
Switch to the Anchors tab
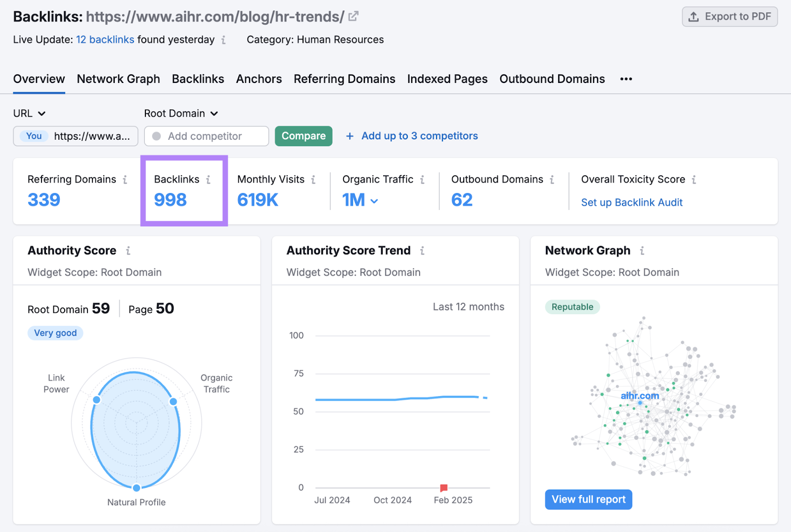click(259, 79)
